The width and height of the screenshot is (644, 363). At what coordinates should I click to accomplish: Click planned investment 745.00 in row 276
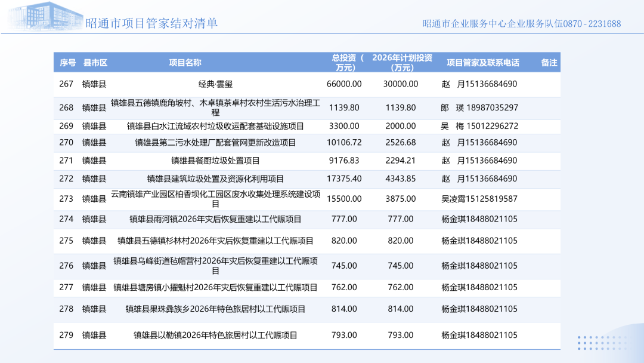(x=401, y=266)
